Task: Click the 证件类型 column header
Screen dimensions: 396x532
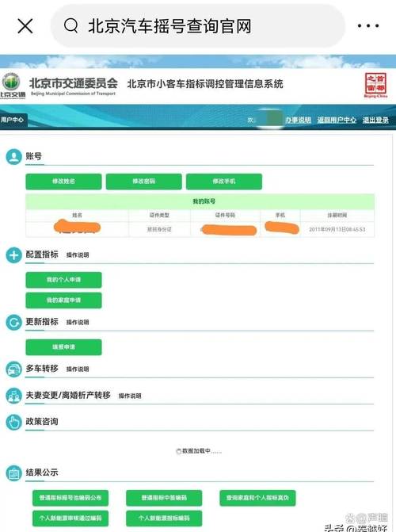Action: click(x=159, y=215)
